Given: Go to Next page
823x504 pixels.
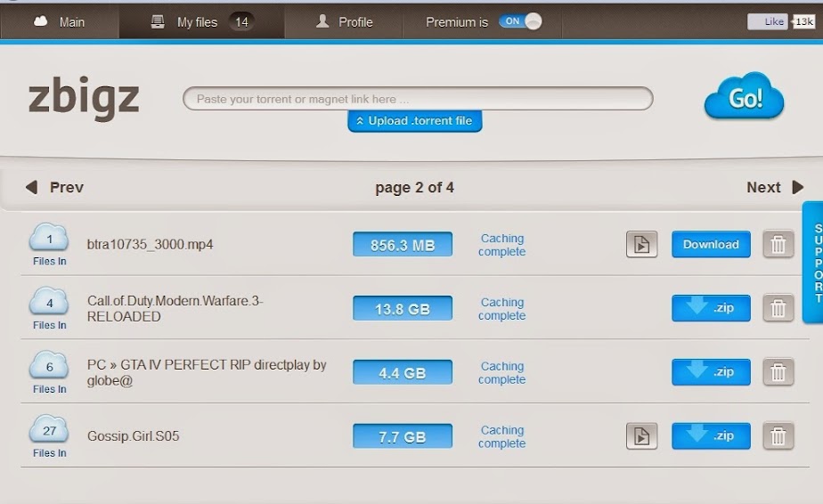Looking at the screenshot, I should pyautogui.click(x=775, y=187).
